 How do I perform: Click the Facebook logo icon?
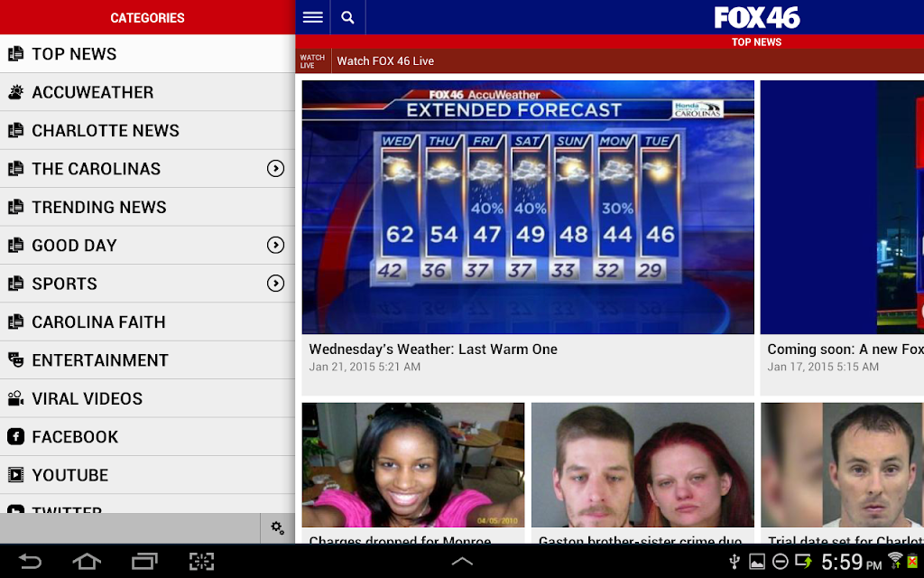tap(16, 437)
